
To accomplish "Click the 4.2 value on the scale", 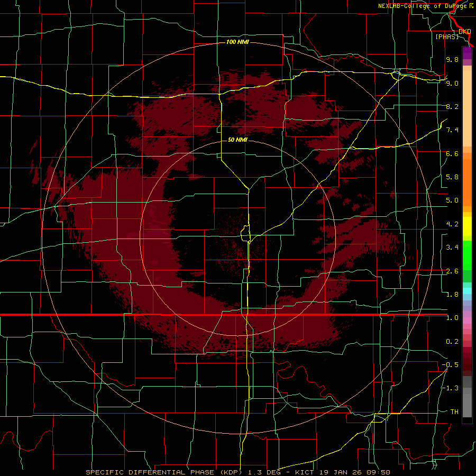I will coord(452,224).
